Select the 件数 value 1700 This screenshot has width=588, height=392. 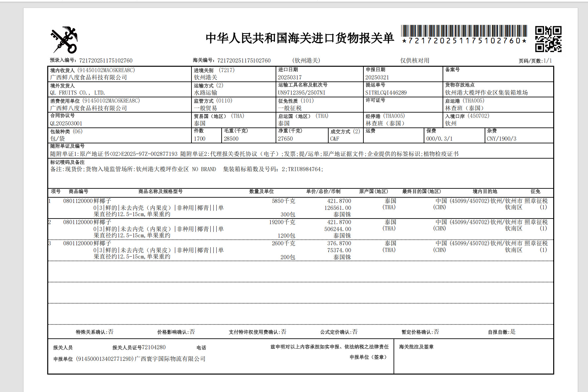200,139
